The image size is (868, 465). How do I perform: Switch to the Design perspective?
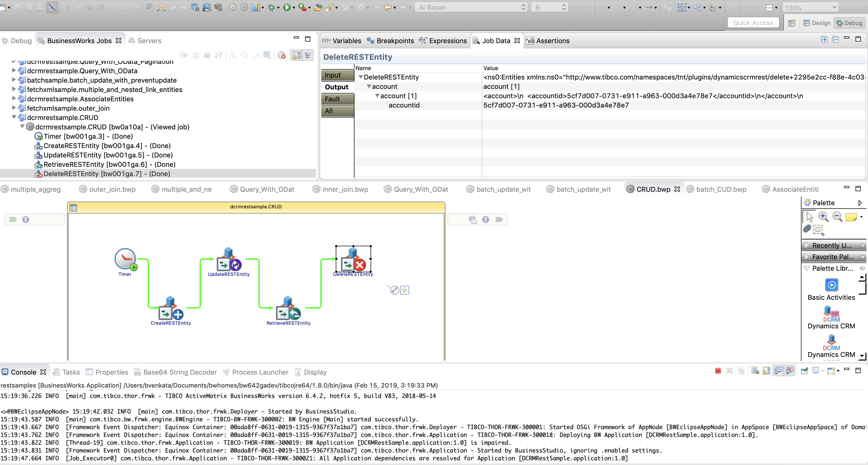point(817,23)
